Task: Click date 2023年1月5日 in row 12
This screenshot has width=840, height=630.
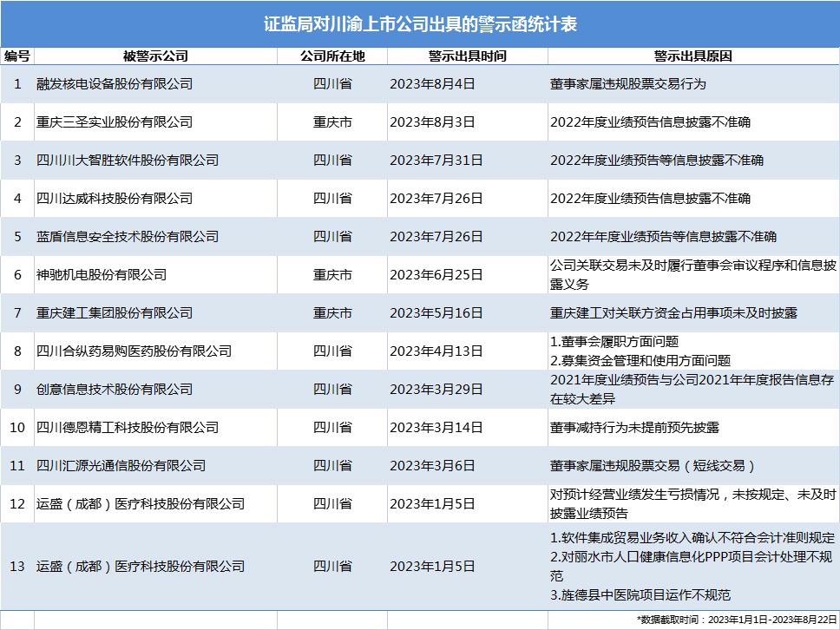Action: (x=432, y=504)
